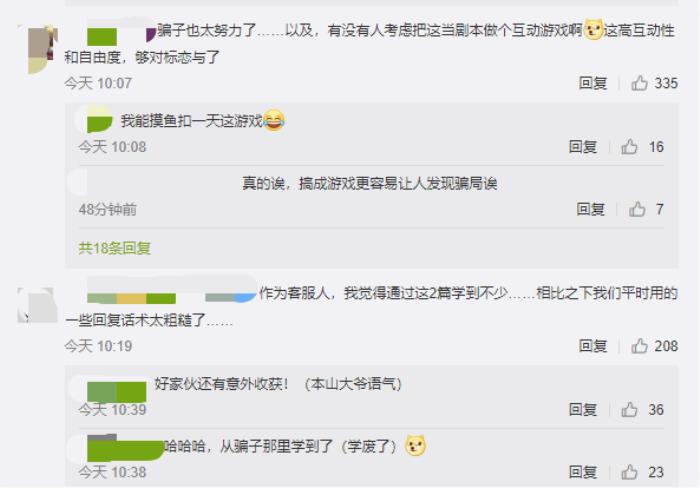Click the doge emoji after 学废了
This screenshot has width=700, height=488.
[415, 446]
